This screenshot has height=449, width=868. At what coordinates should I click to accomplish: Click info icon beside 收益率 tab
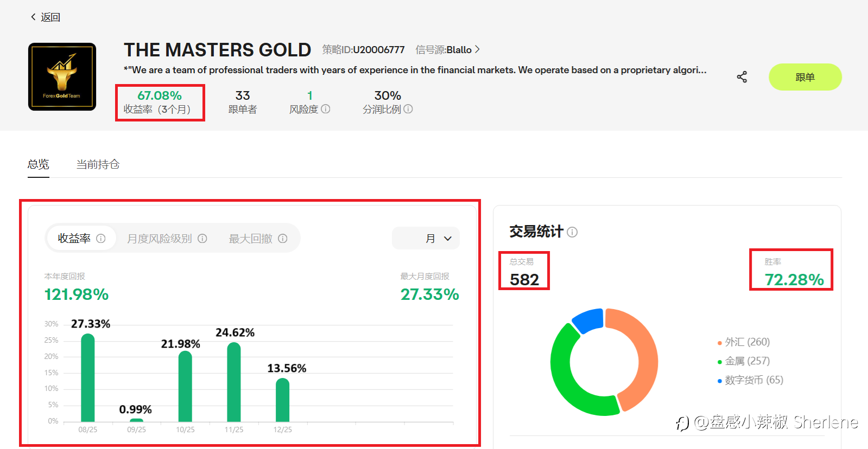tap(101, 239)
